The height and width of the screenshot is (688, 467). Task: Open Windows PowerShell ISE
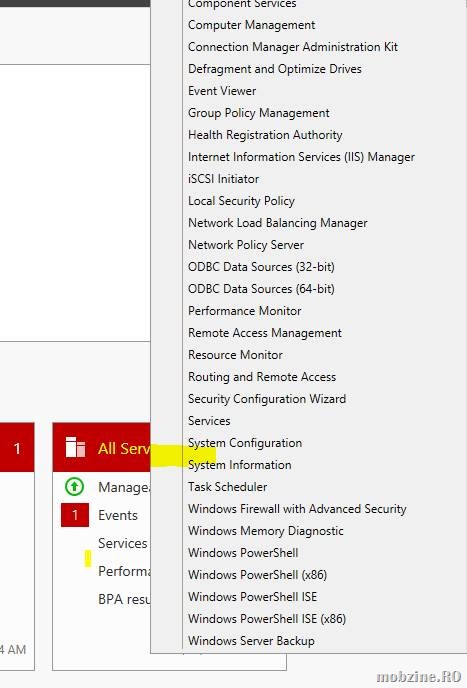pos(252,597)
